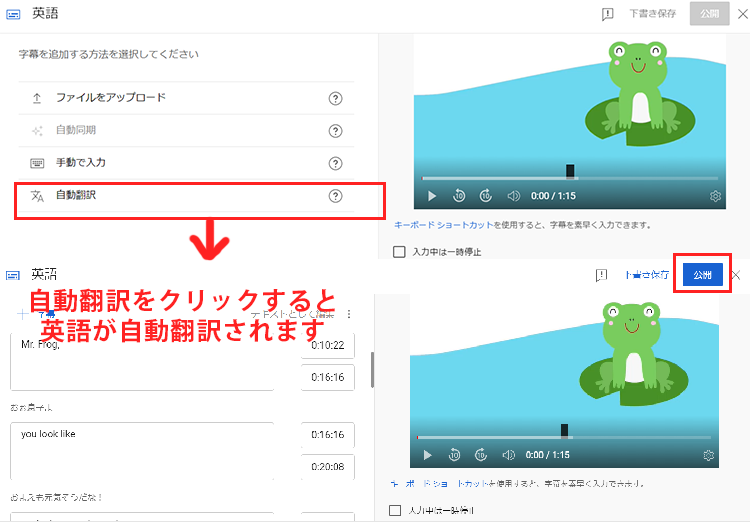Open help icon on the 手動で入力 row

(335, 164)
